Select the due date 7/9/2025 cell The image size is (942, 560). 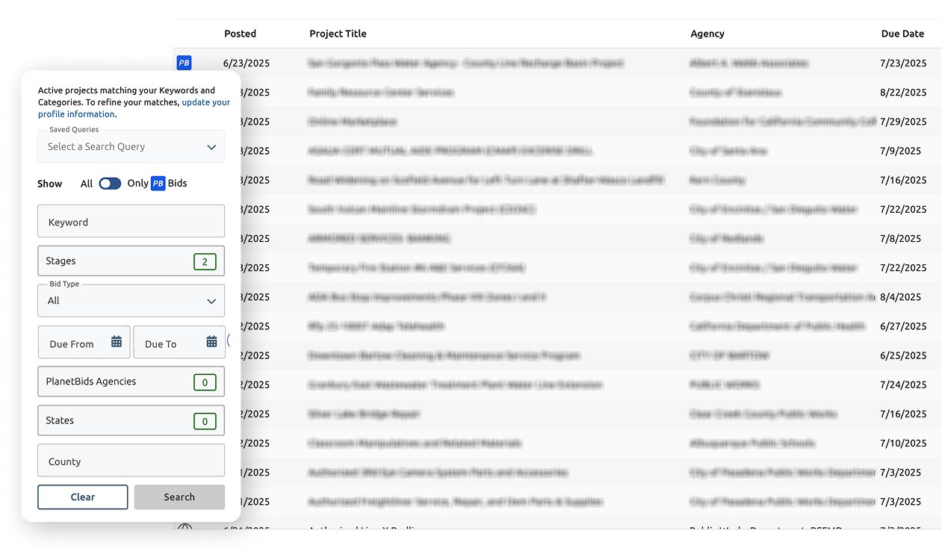click(900, 151)
